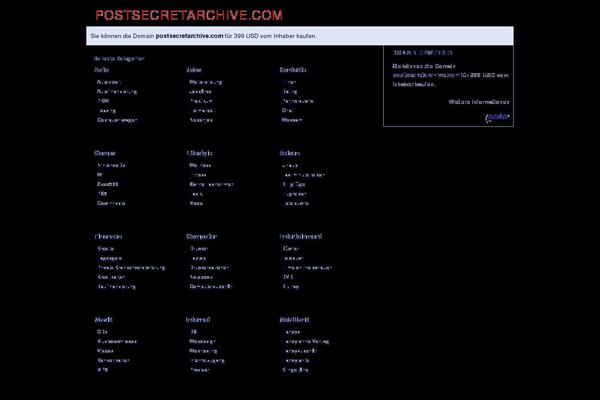The image size is (600, 400).
Task: Open the Unterhaltung category heading
Action: [x=300, y=237]
